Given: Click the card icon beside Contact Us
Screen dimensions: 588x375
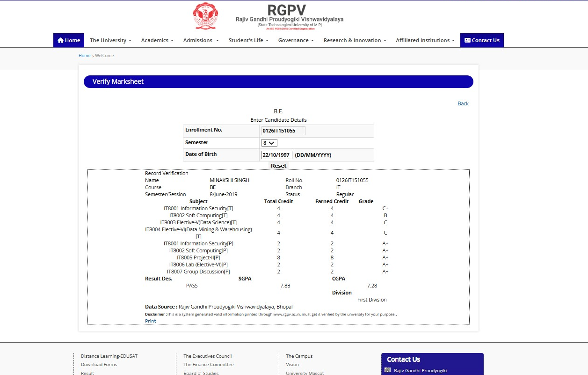Looking at the screenshot, I should pyautogui.click(x=467, y=40).
